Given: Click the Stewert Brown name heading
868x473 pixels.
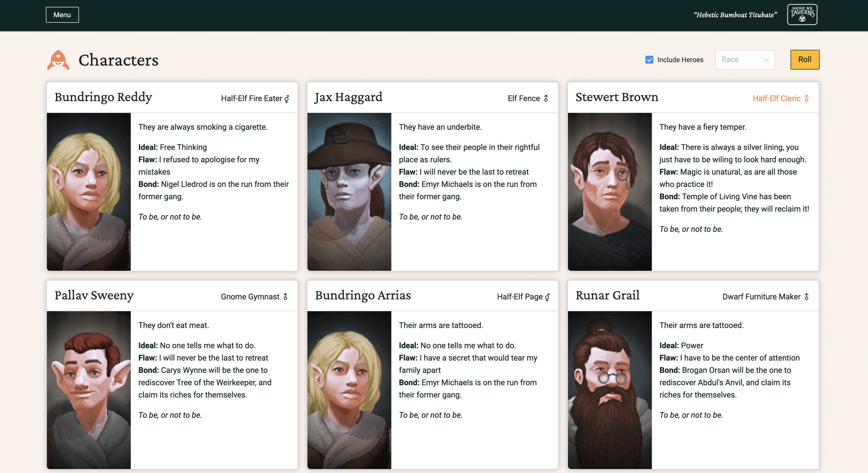Looking at the screenshot, I should pos(617,97).
